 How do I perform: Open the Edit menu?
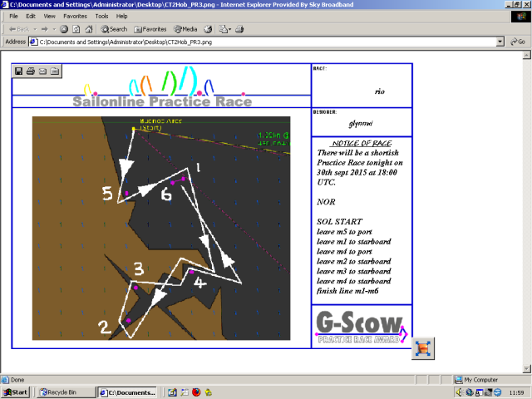click(x=31, y=16)
